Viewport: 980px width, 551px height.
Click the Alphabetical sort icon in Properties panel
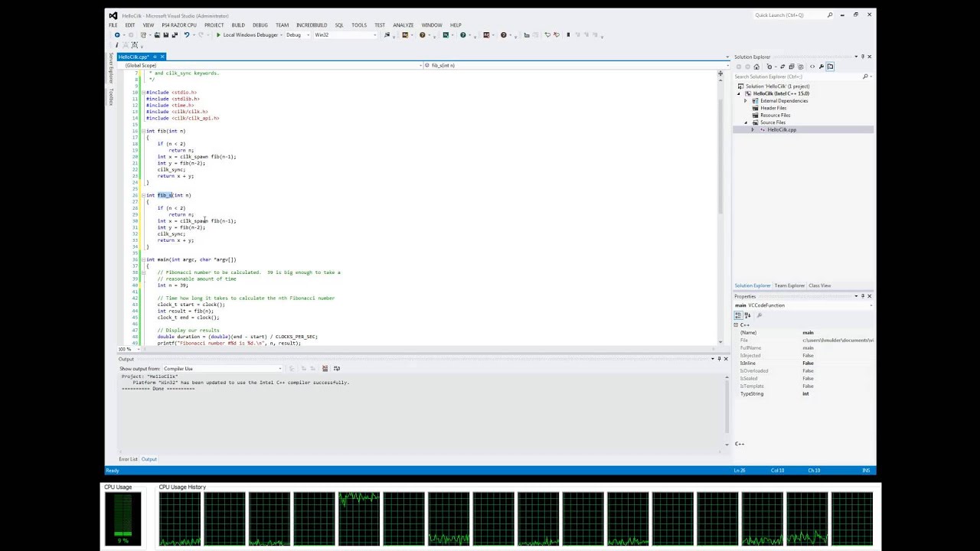pyautogui.click(x=747, y=315)
